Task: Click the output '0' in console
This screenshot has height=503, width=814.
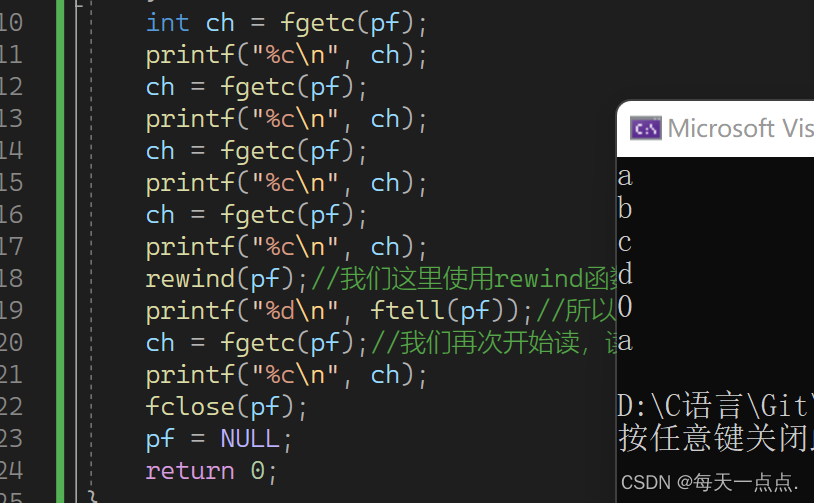Action: [x=625, y=307]
